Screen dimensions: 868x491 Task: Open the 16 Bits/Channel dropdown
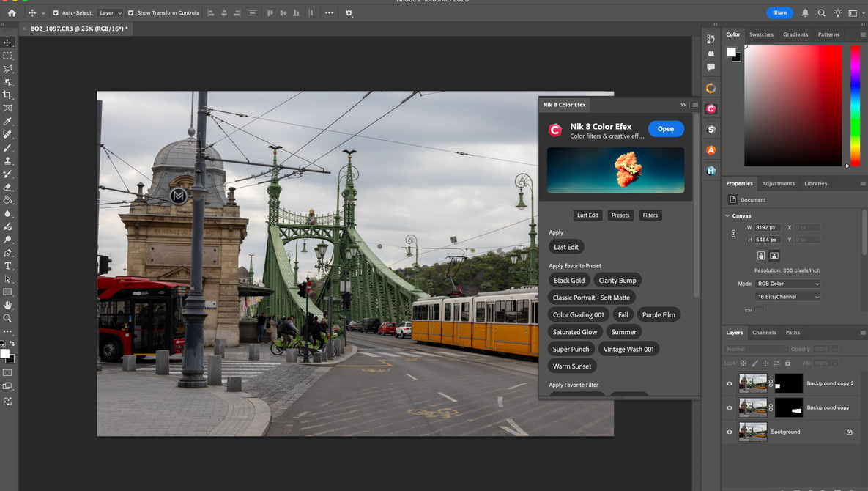click(787, 297)
